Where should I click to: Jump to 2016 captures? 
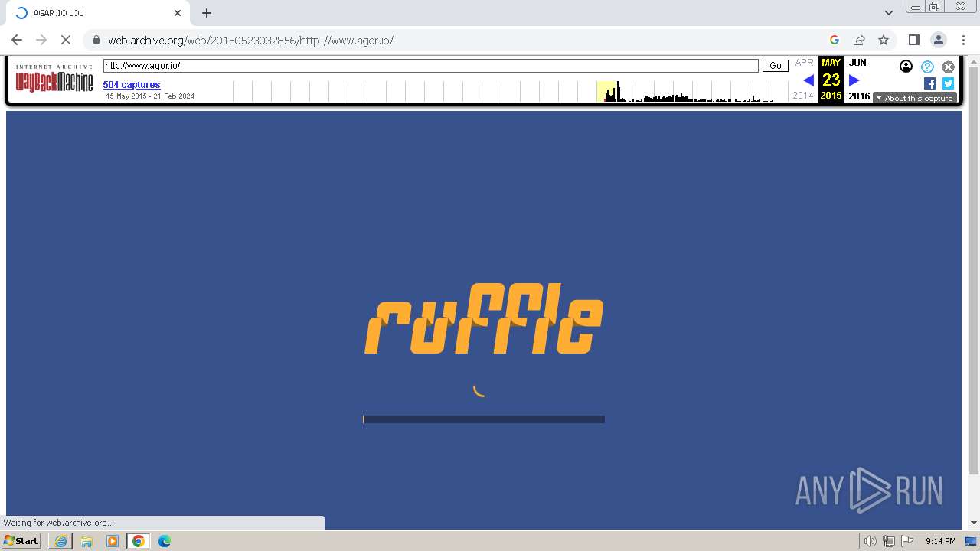859,96
